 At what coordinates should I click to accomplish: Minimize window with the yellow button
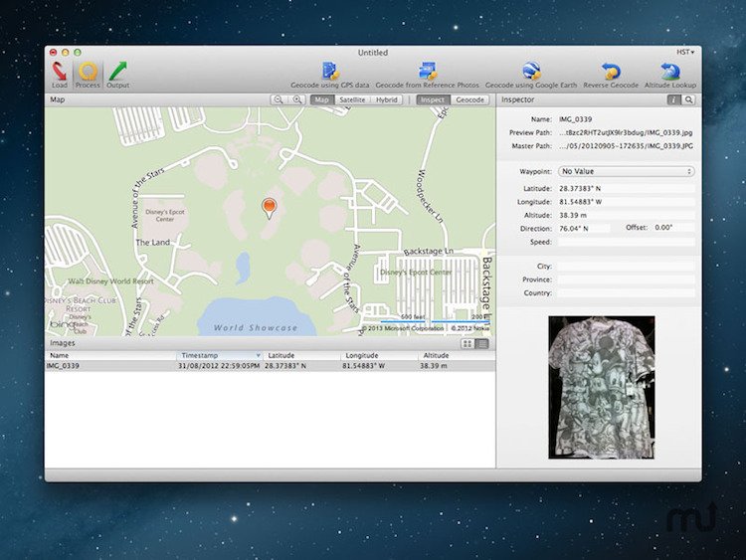pos(66,53)
